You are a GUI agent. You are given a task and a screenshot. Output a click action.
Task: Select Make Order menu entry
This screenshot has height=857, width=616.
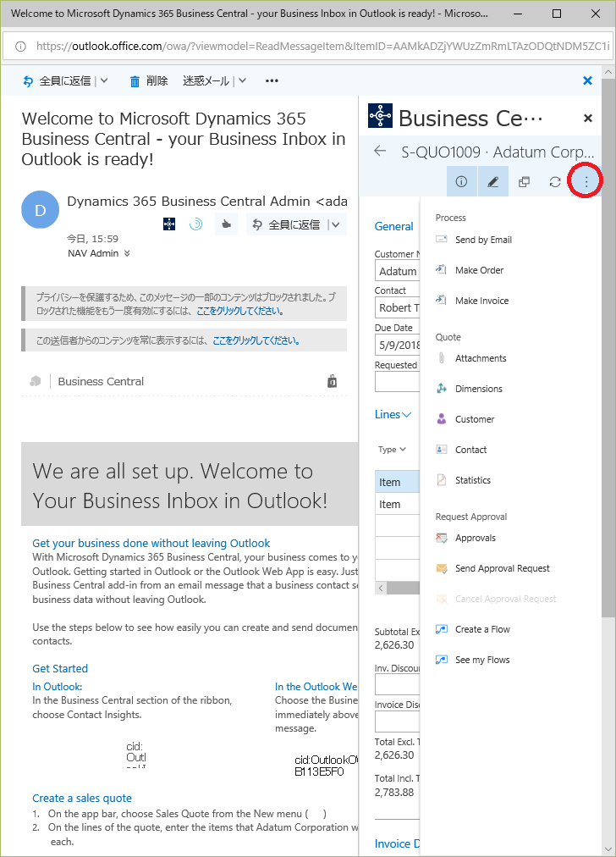(480, 270)
